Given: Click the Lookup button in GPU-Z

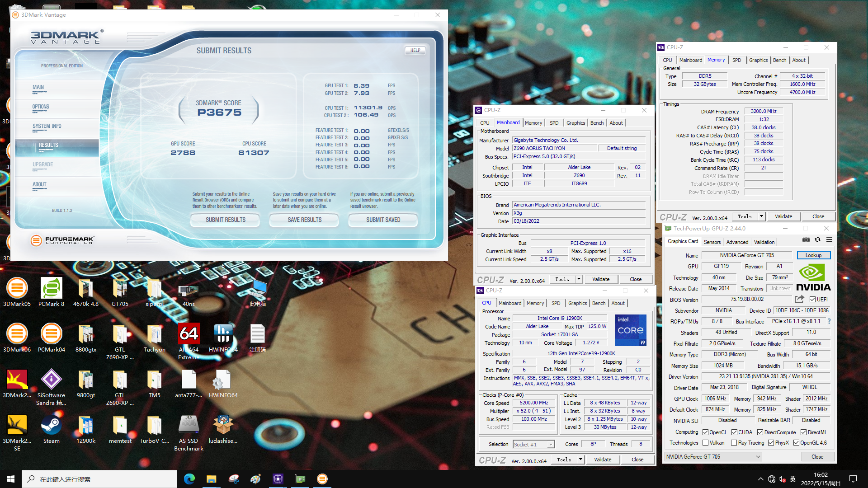Looking at the screenshot, I should 813,255.
